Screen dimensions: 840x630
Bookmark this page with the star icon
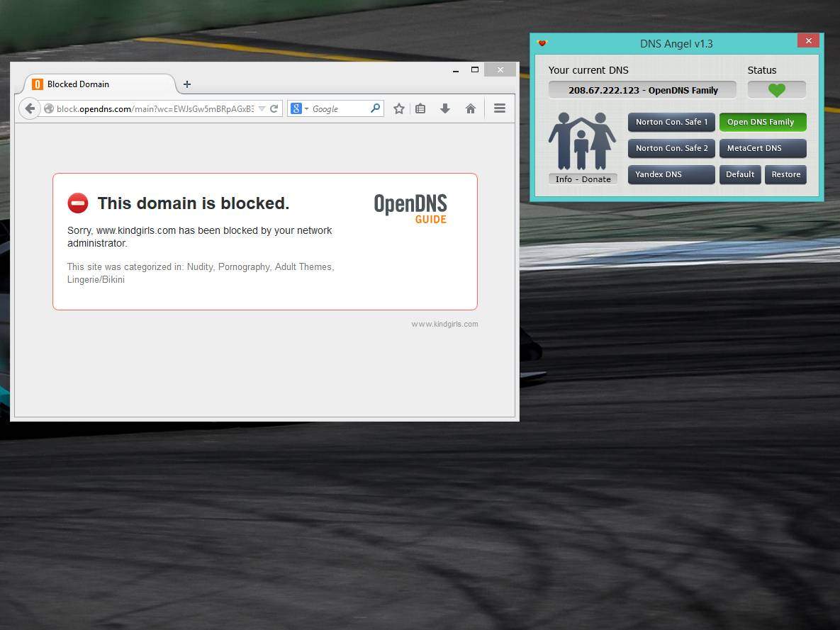coord(399,108)
